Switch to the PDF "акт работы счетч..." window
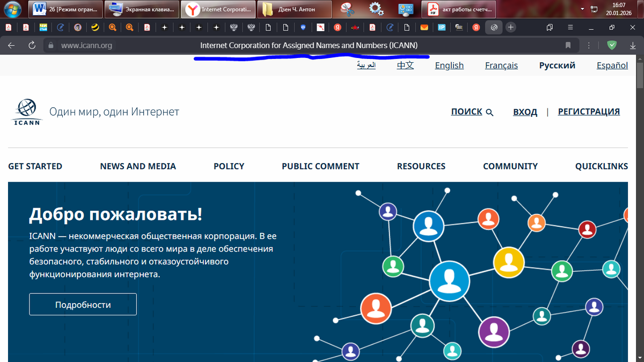Screen dimensions: 644x362 pos(459,9)
